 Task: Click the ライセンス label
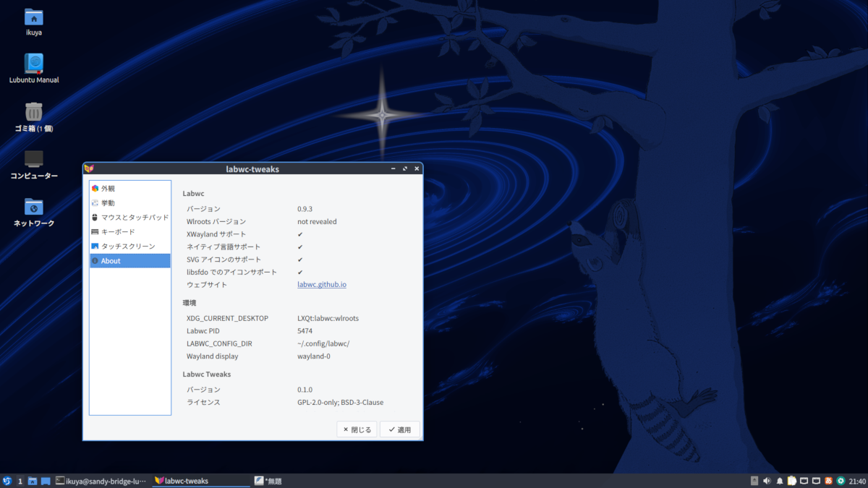point(203,402)
